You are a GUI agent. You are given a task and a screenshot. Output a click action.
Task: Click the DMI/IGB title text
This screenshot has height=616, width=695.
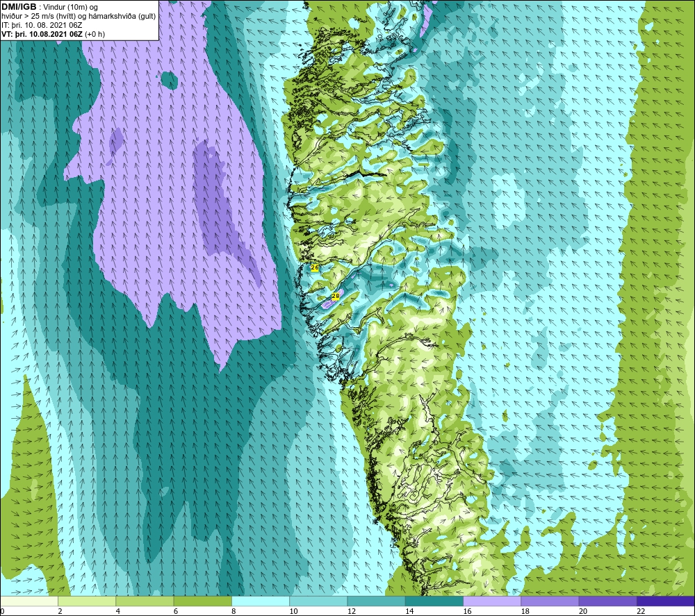click(x=19, y=7)
